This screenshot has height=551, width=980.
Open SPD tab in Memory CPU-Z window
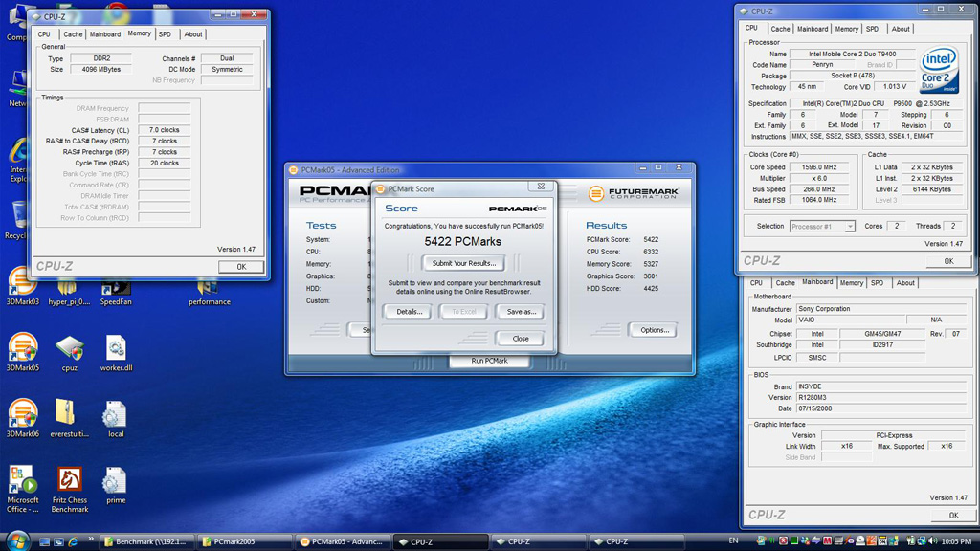165,34
